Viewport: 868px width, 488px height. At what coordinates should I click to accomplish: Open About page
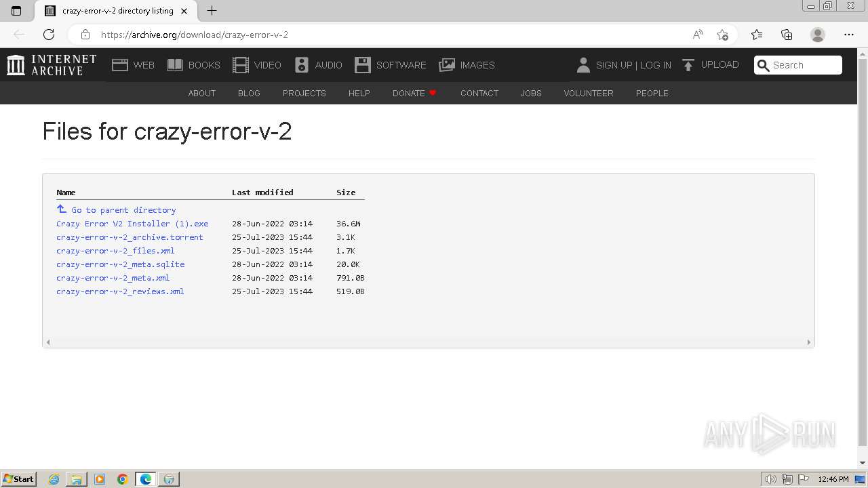(x=202, y=93)
